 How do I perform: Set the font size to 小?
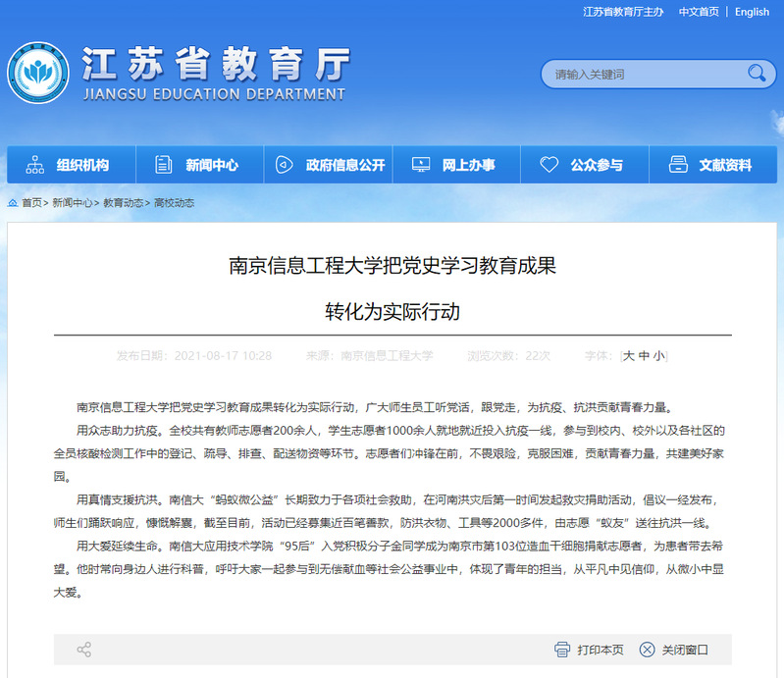(x=658, y=355)
